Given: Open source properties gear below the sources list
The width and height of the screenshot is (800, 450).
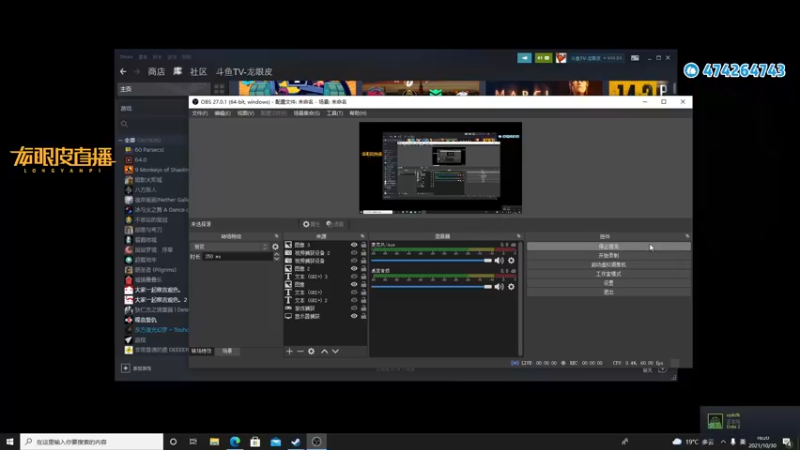Looking at the screenshot, I should click(311, 351).
